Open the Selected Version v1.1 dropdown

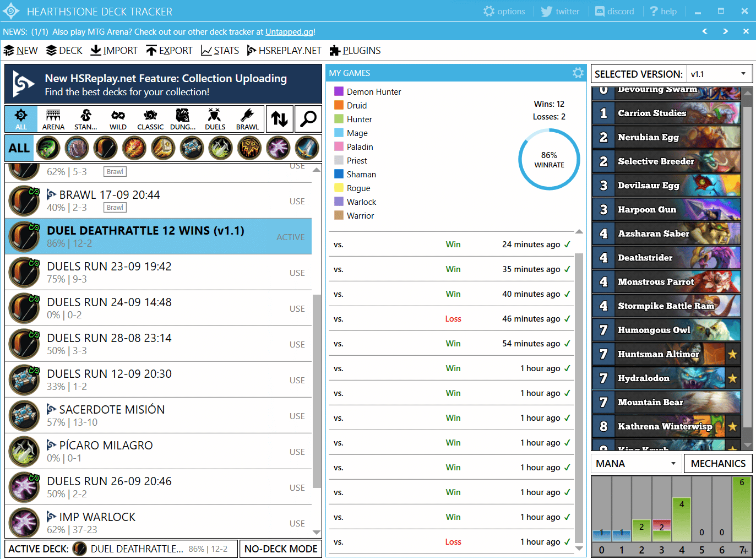coord(719,74)
